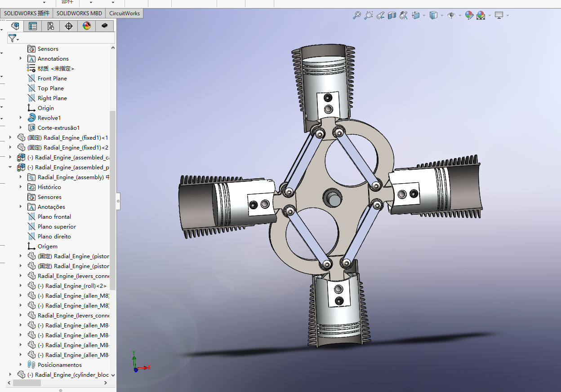Click the tree filter funnel icon

12,38
